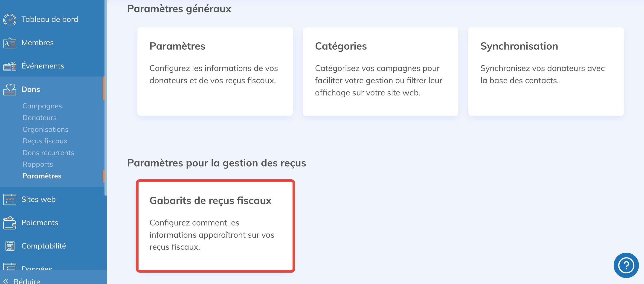The width and height of the screenshot is (644, 284).
Task: Go to Donateurs in sidebar
Action: point(40,118)
